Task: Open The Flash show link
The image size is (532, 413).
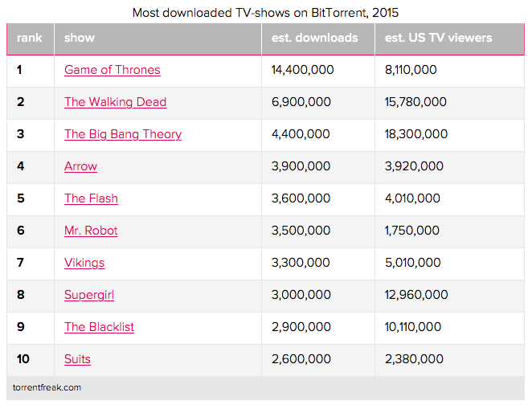Action: pos(92,198)
